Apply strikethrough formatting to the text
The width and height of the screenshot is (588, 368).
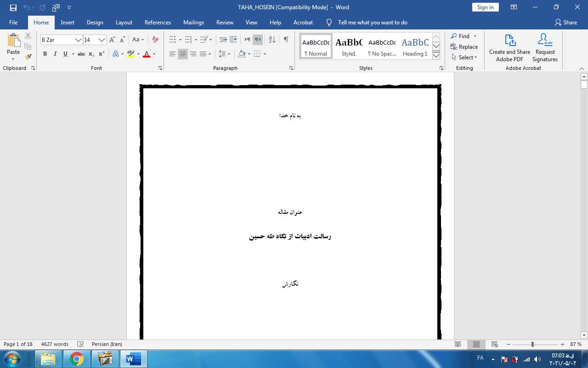click(x=81, y=54)
